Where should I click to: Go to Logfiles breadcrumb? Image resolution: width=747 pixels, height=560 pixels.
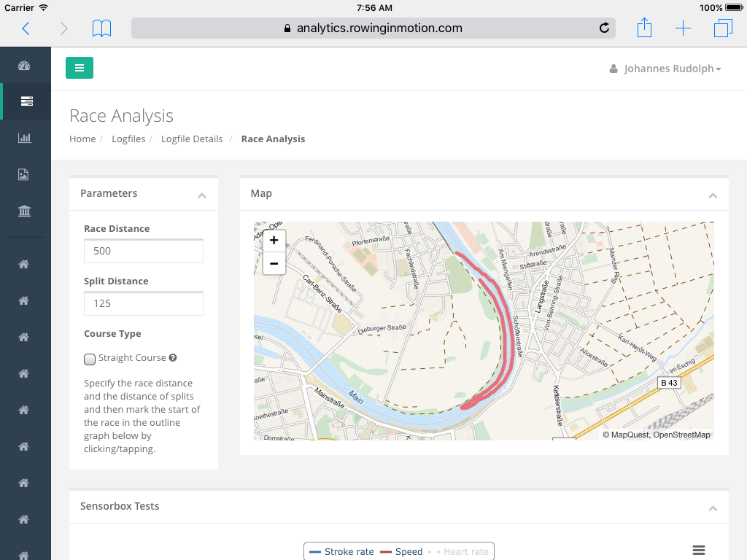128,139
